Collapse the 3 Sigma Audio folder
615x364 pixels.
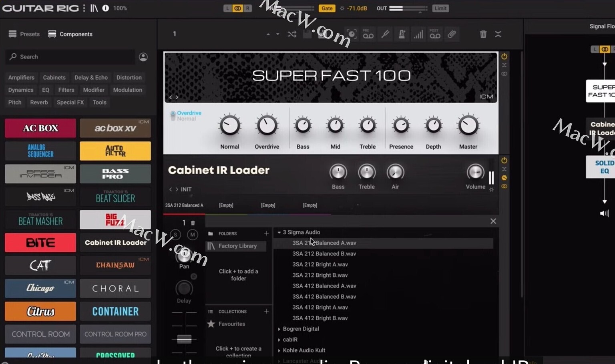279,232
